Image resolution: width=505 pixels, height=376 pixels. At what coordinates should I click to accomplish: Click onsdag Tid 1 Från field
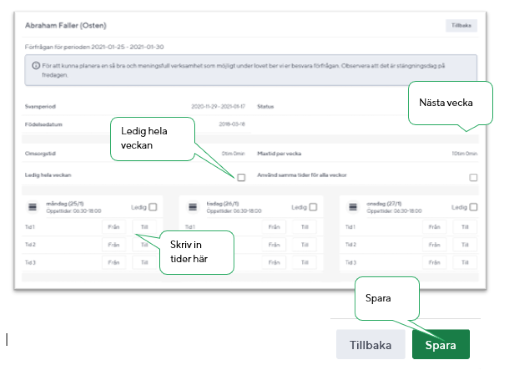(434, 227)
